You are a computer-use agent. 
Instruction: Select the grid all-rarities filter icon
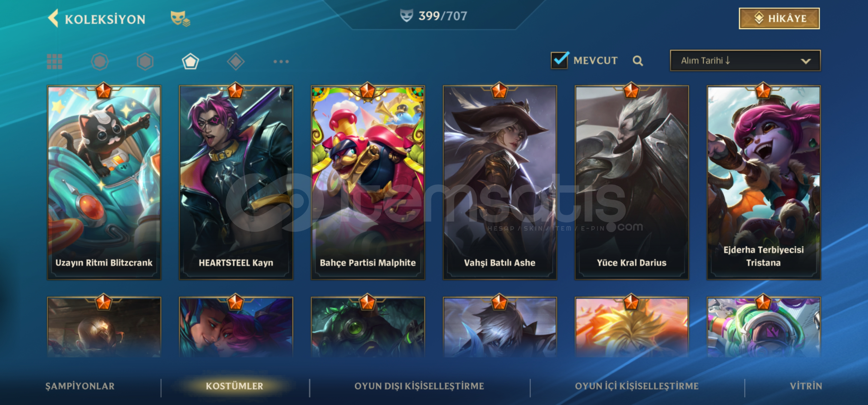pyautogui.click(x=55, y=61)
